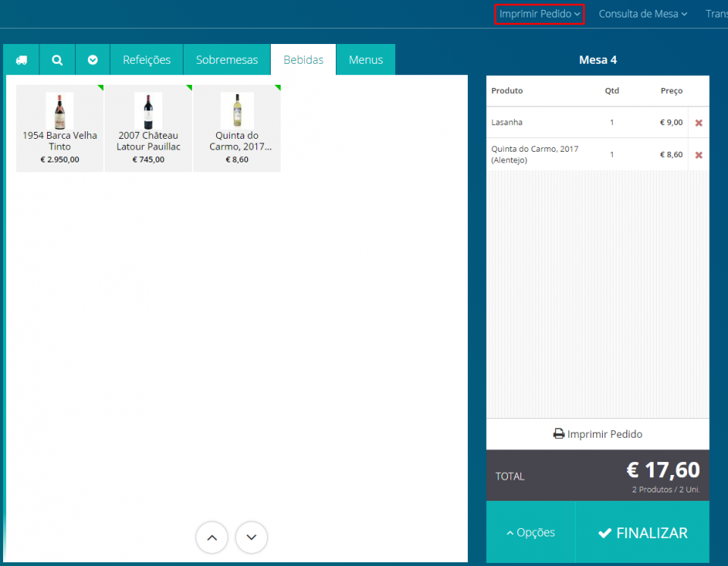Click Imprimir Pedido printer button below order
The height and width of the screenshot is (566, 728).
pos(598,434)
